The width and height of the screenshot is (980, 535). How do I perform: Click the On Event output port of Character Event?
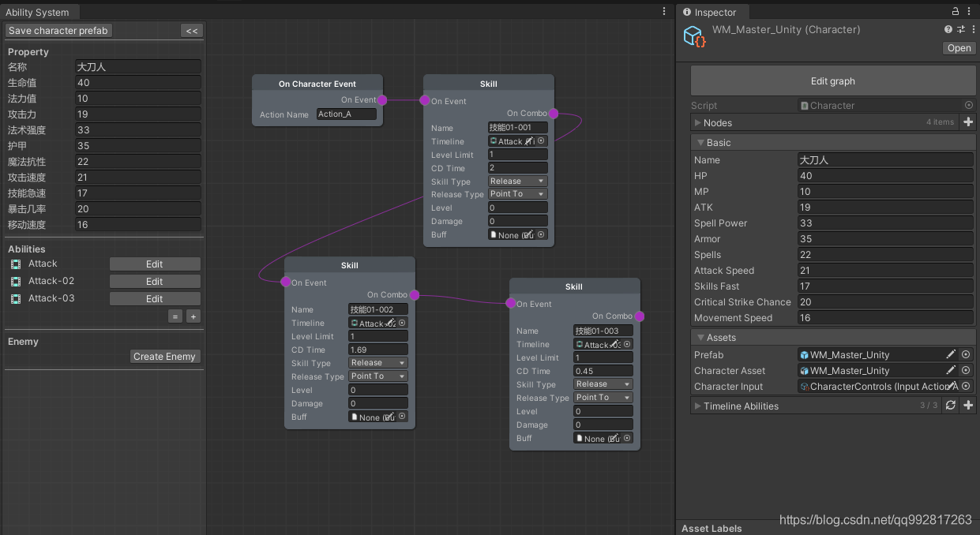pyautogui.click(x=382, y=100)
